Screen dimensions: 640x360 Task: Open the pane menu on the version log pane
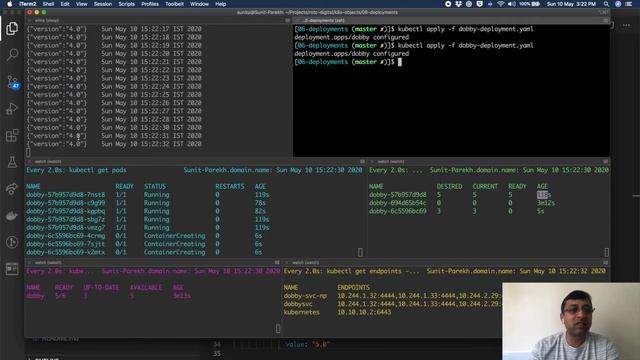[x=288, y=20]
